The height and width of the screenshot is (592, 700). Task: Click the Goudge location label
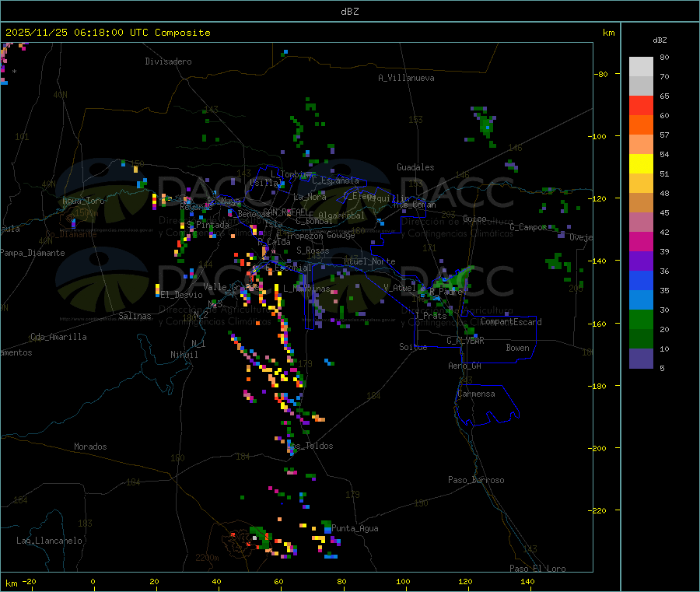pos(341,235)
